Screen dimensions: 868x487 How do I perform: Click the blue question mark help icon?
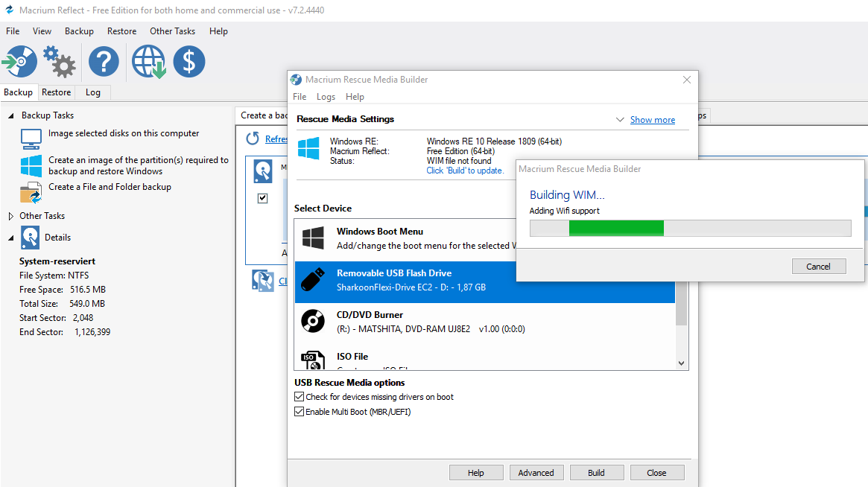104,61
